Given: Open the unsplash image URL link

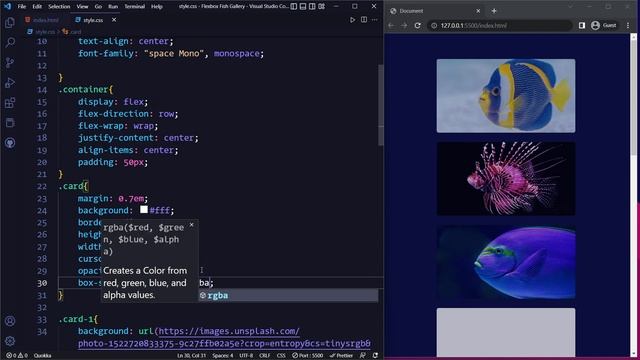Looking at the screenshot, I should click(x=224, y=337).
